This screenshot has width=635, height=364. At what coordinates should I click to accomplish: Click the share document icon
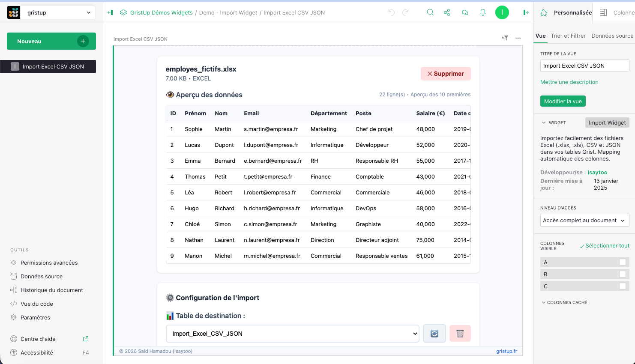tap(447, 12)
